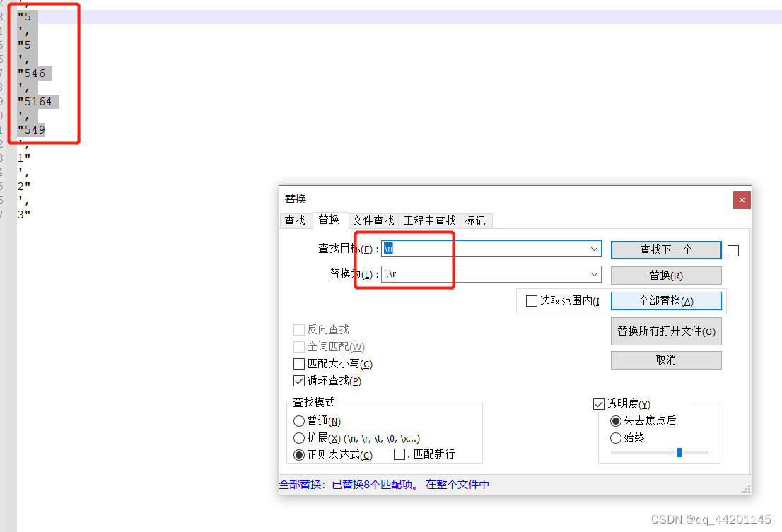
Task: Open the 查找目标 history dropdown
Action: (594, 249)
